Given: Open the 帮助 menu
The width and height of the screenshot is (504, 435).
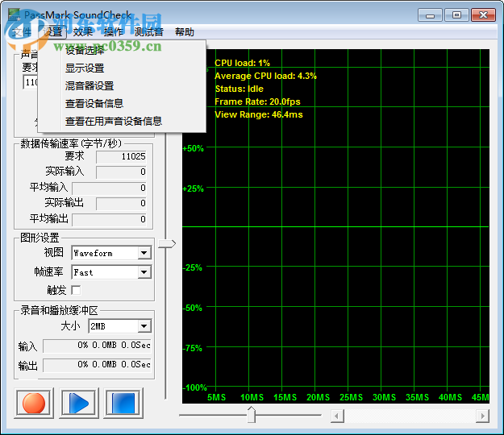Looking at the screenshot, I should (x=185, y=31).
